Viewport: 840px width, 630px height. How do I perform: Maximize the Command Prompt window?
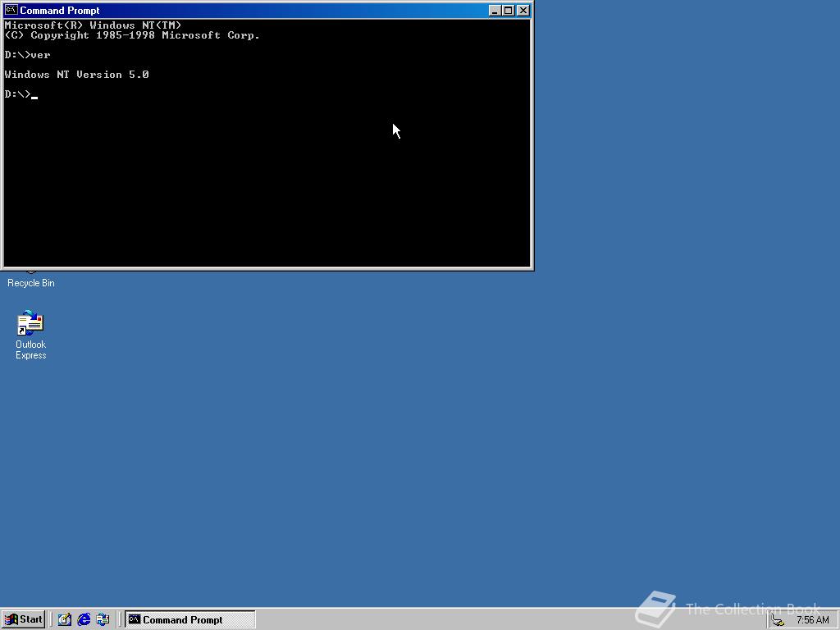(x=509, y=10)
